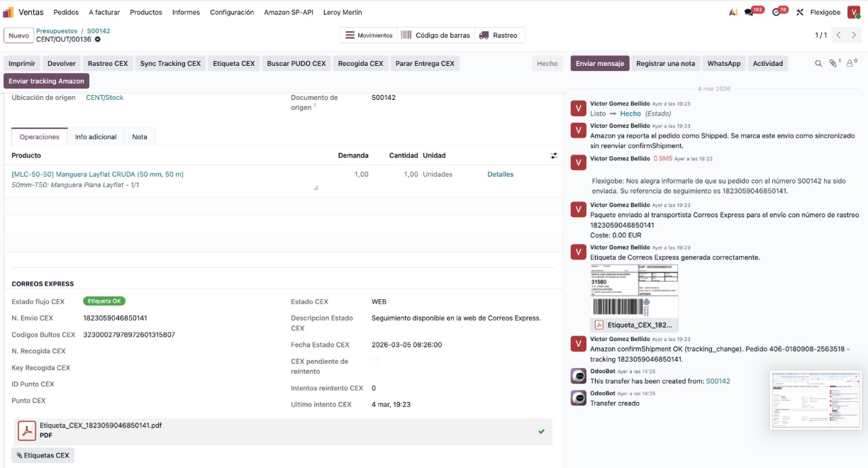Open the Odoo AI assistant icon
This screenshot has width=868, height=468.
pos(735,12)
